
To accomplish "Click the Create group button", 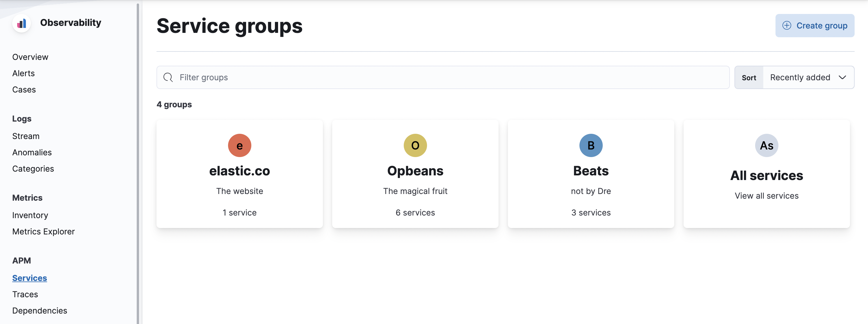I will (815, 25).
